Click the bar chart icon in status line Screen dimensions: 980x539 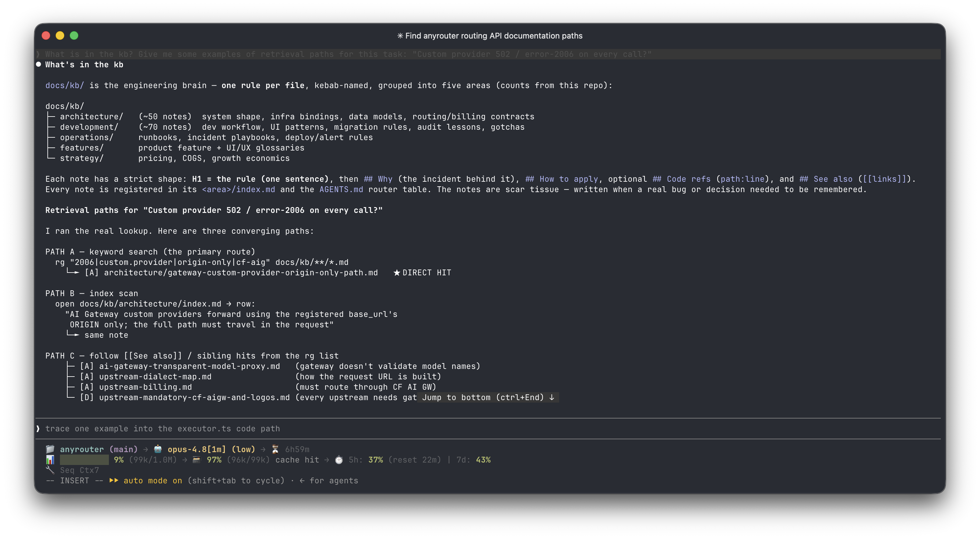pyautogui.click(x=50, y=459)
